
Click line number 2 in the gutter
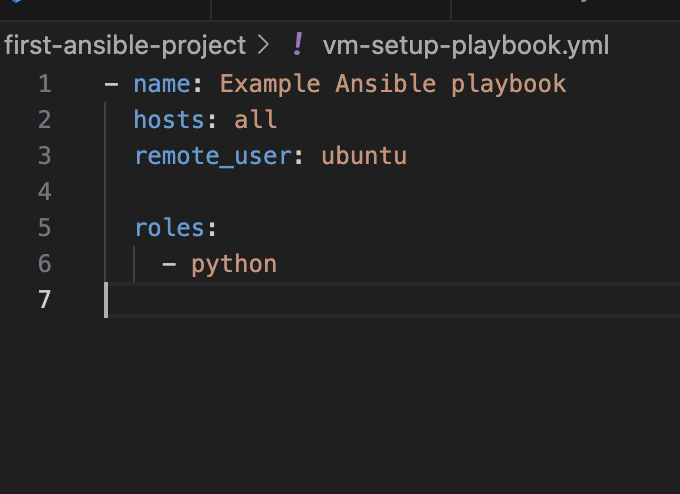45,120
